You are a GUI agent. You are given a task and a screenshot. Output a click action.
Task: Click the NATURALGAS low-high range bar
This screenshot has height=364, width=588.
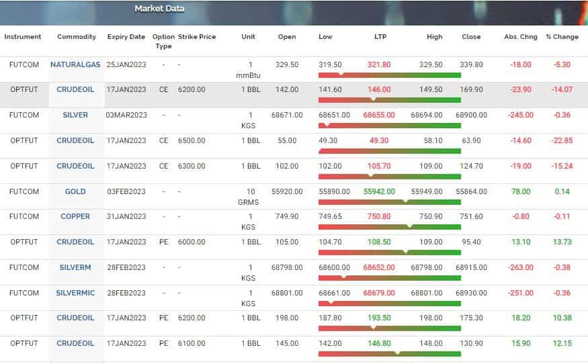point(389,75)
